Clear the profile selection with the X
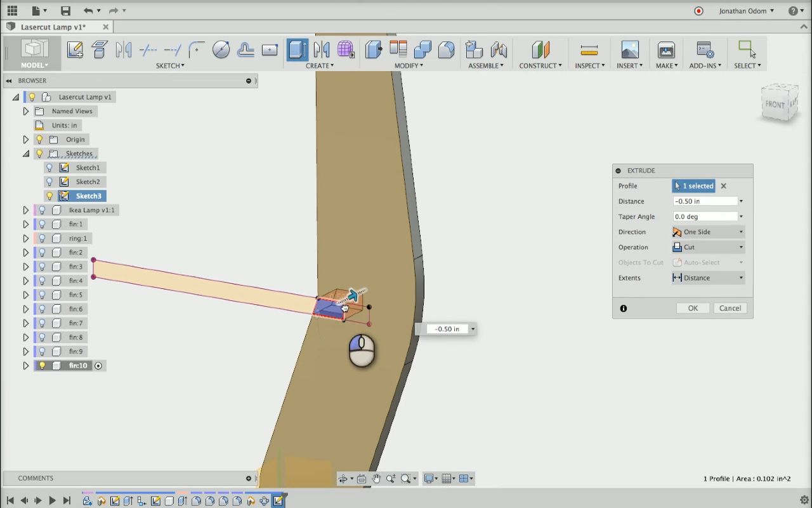This screenshot has width=812, height=508. (x=723, y=186)
